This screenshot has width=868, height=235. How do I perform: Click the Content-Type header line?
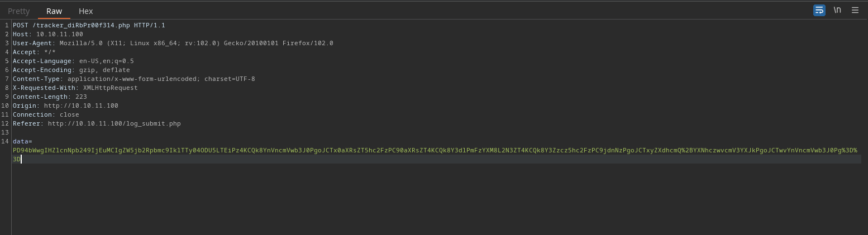(134, 79)
